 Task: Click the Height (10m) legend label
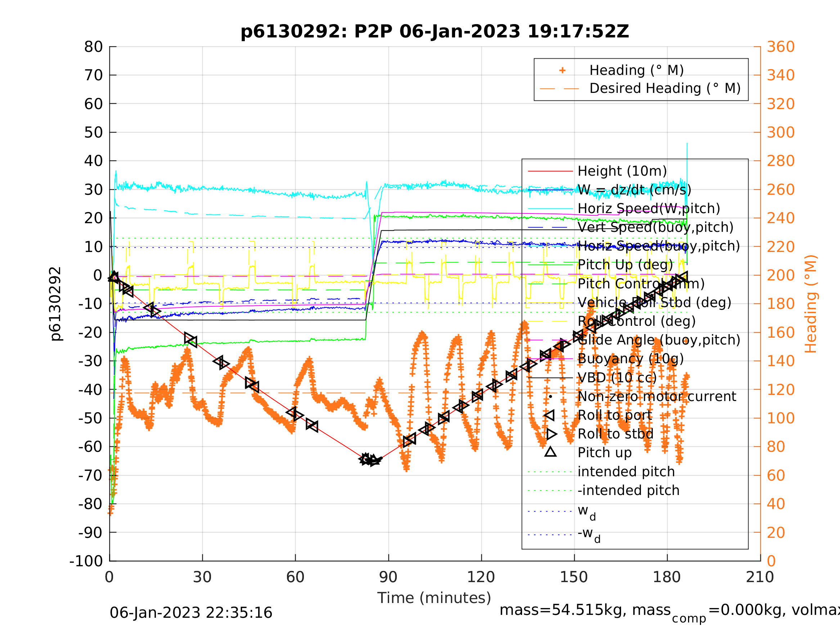[x=622, y=171]
